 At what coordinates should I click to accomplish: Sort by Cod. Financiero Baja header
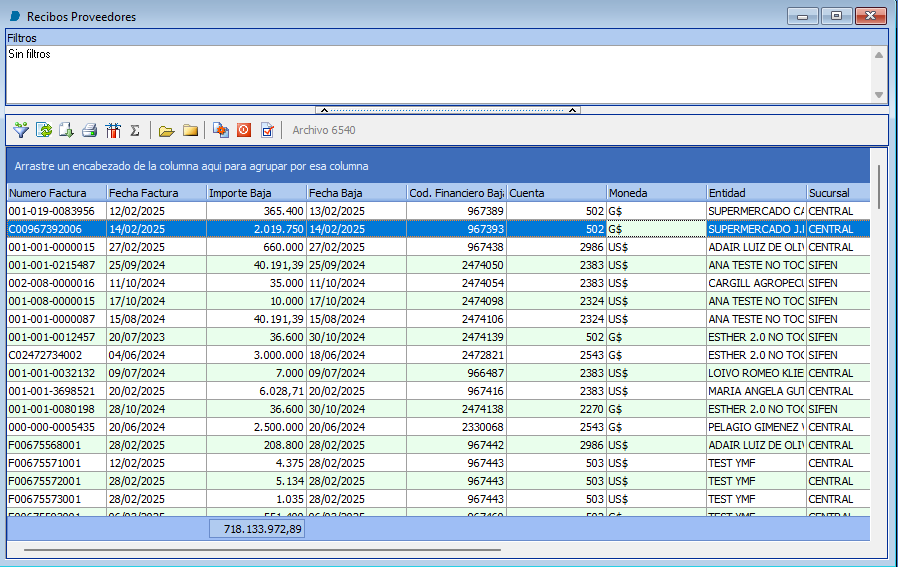tap(456, 193)
